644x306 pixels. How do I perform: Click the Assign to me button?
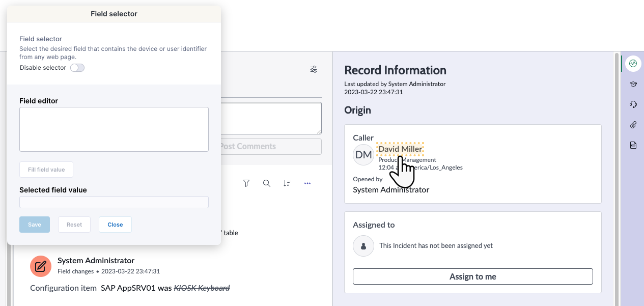[472, 276]
